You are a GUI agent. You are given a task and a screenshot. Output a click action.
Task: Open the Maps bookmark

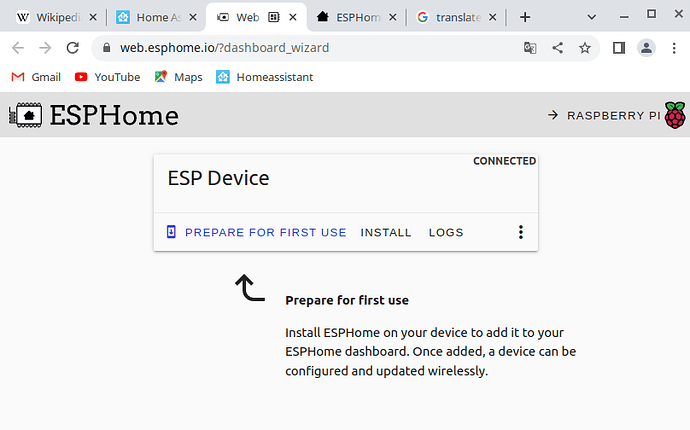(x=178, y=77)
